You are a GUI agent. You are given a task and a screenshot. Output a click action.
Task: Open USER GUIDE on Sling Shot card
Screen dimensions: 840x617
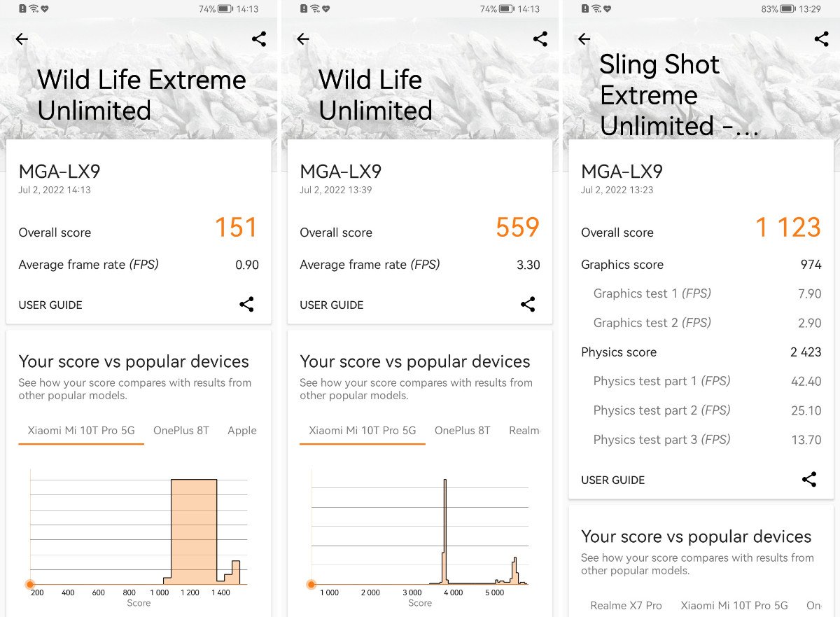(x=613, y=480)
